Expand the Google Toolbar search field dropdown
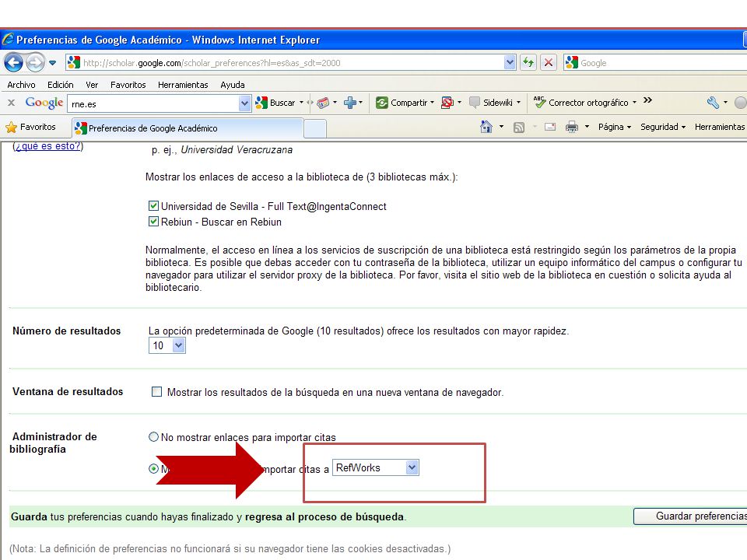 [244, 103]
